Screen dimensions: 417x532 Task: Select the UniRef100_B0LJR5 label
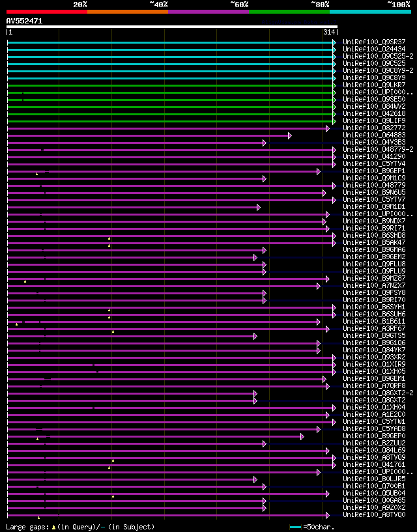click(374, 479)
